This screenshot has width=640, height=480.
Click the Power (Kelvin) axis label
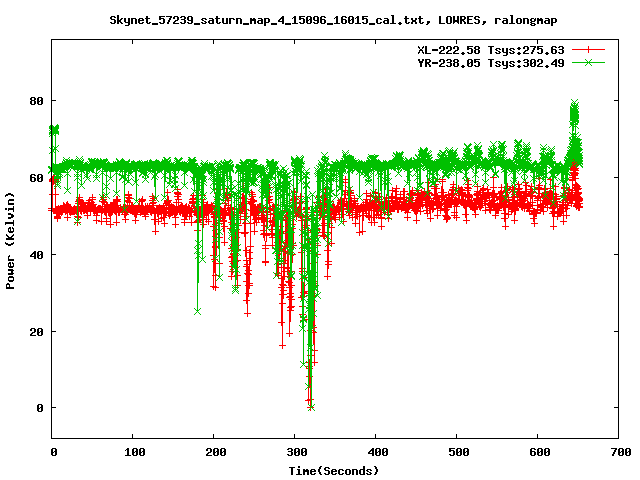[10, 241]
